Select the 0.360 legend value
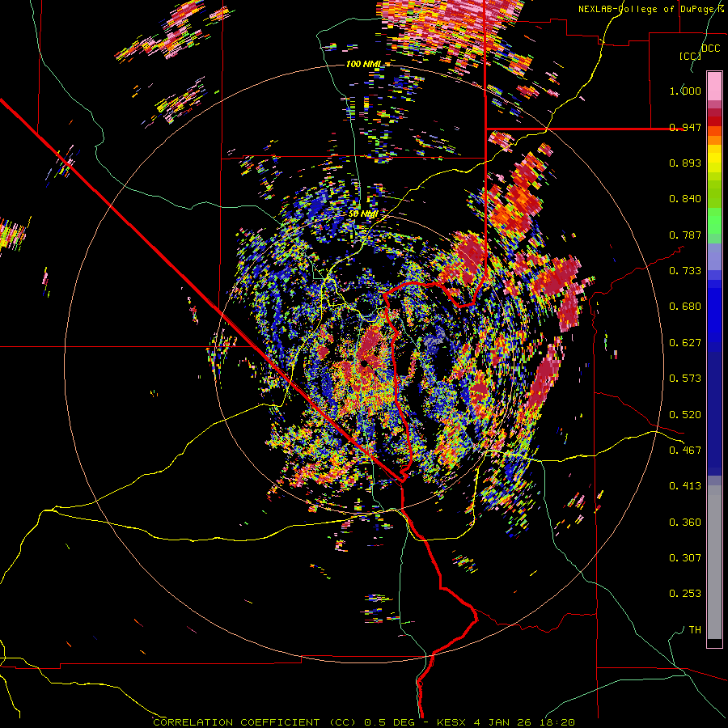 [x=685, y=523]
